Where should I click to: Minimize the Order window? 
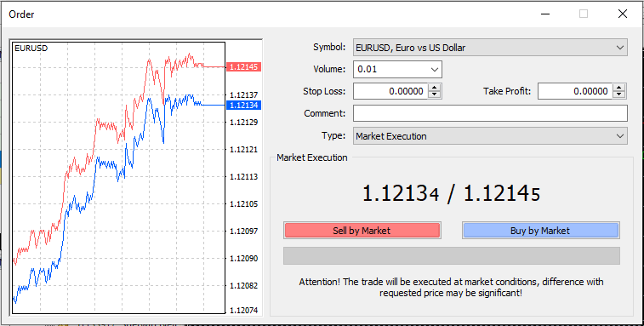pos(545,14)
